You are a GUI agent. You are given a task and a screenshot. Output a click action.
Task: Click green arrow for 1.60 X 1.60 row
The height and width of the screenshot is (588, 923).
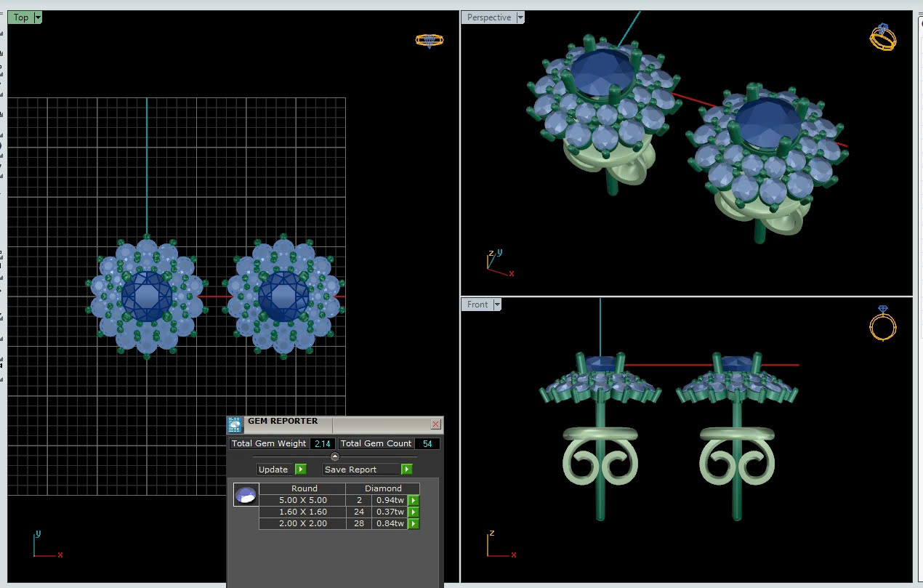click(x=413, y=512)
